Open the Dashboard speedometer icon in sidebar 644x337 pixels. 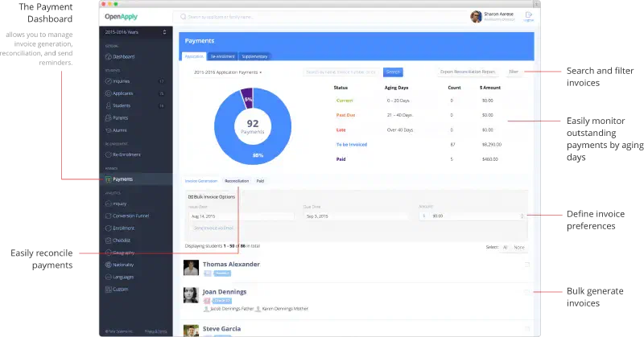(x=109, y=57)
